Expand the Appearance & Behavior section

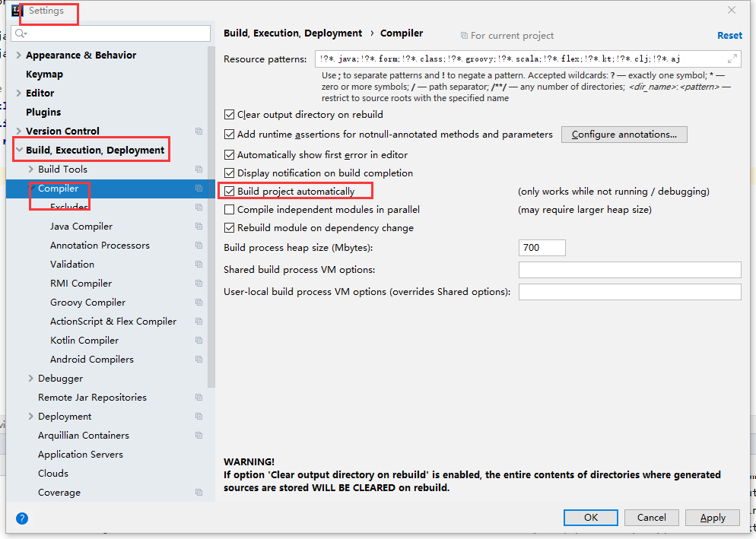[19, 55]
